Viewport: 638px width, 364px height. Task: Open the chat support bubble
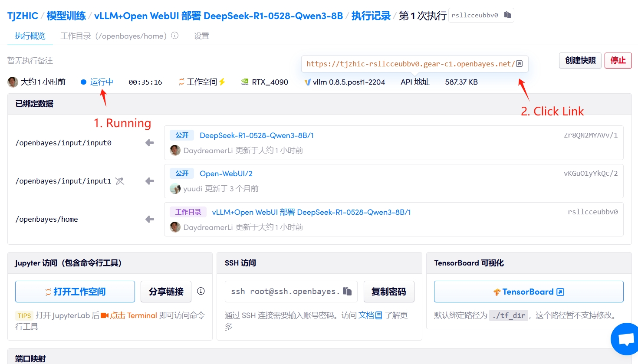625,339
